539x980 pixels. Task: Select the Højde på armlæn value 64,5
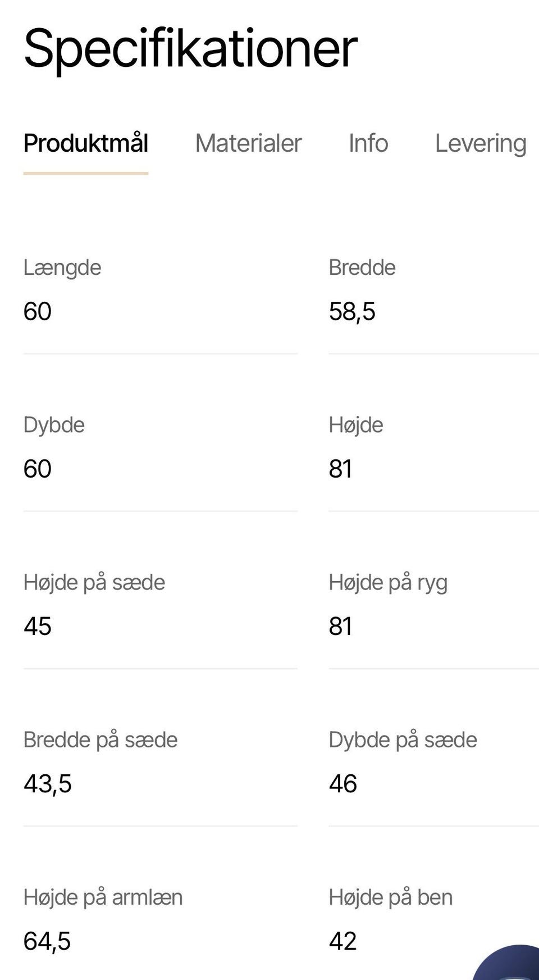coord(47,941)
